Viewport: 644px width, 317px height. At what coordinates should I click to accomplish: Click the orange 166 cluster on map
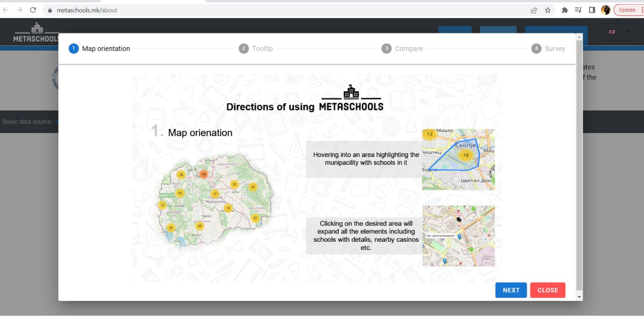pos(204,174)
